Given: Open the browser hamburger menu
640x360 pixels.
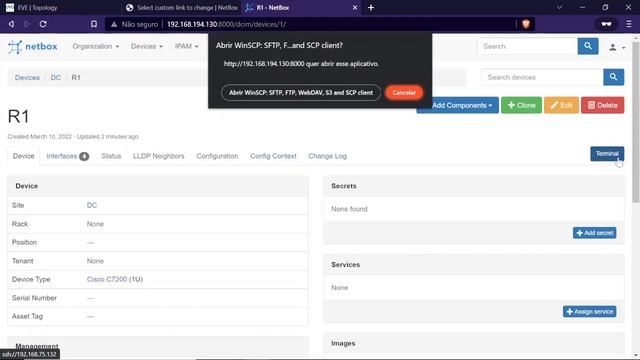Looking at the screenshot, I should 629,24.
